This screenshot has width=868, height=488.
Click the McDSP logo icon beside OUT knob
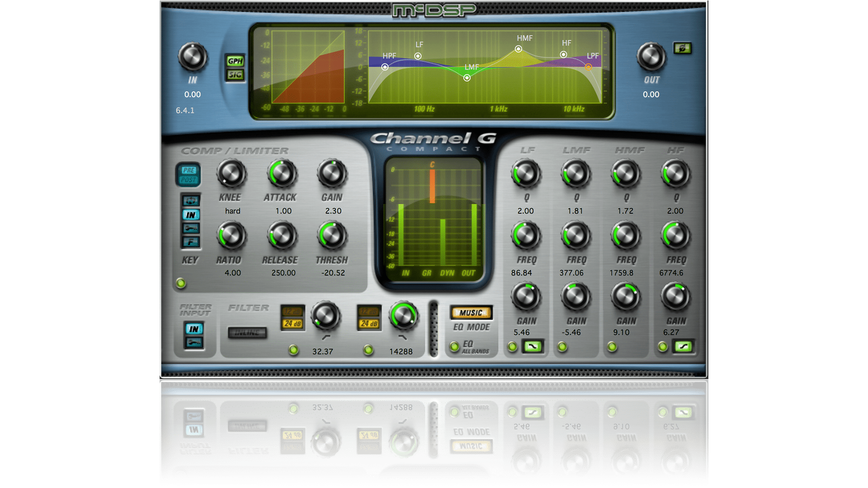click(683, 47)
